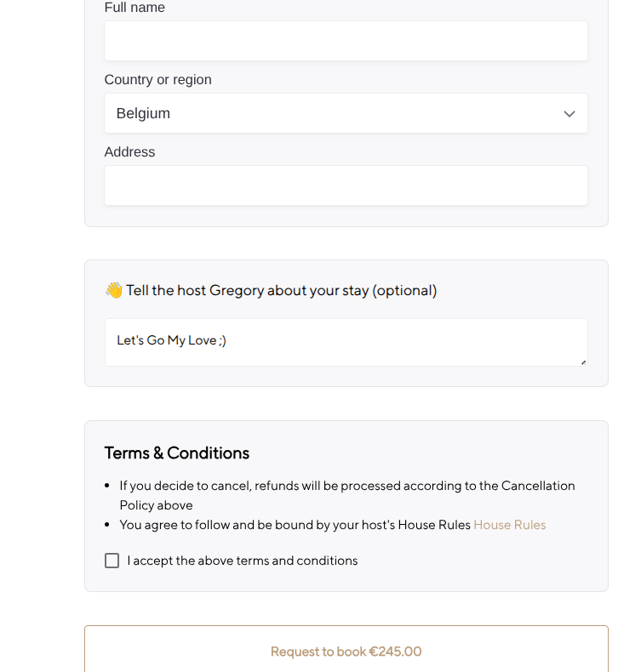Click the chevron arrow in country selector

pos(569,114)
